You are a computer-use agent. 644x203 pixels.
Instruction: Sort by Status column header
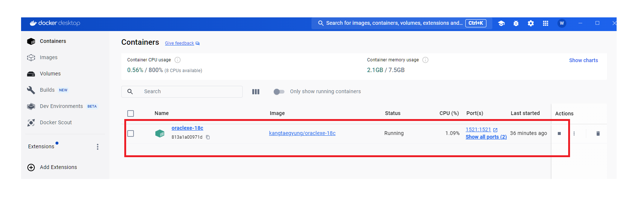point(392,113)
